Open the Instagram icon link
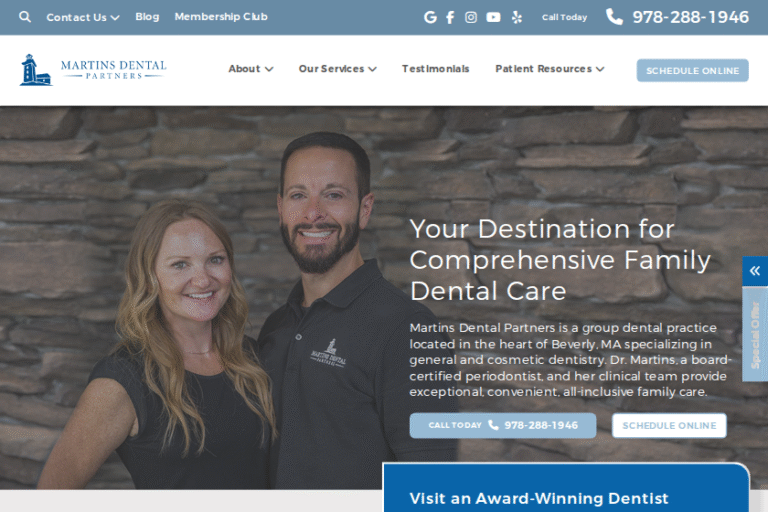This screenshot has height=512, width=768. coord(471,17)
